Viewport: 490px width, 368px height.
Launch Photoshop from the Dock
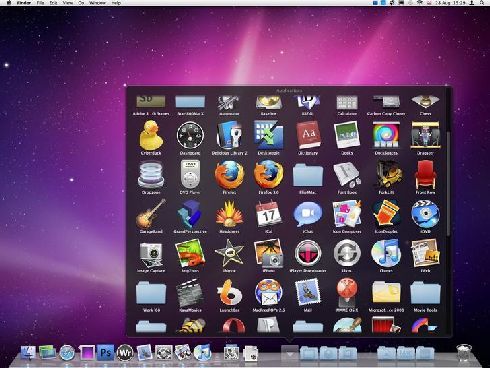(105, 353)
